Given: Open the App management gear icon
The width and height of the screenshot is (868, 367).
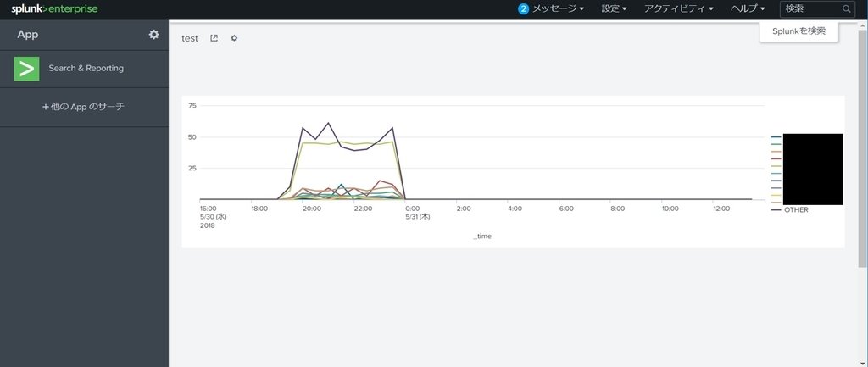Looking at the screenshot, I should point(153,35).
